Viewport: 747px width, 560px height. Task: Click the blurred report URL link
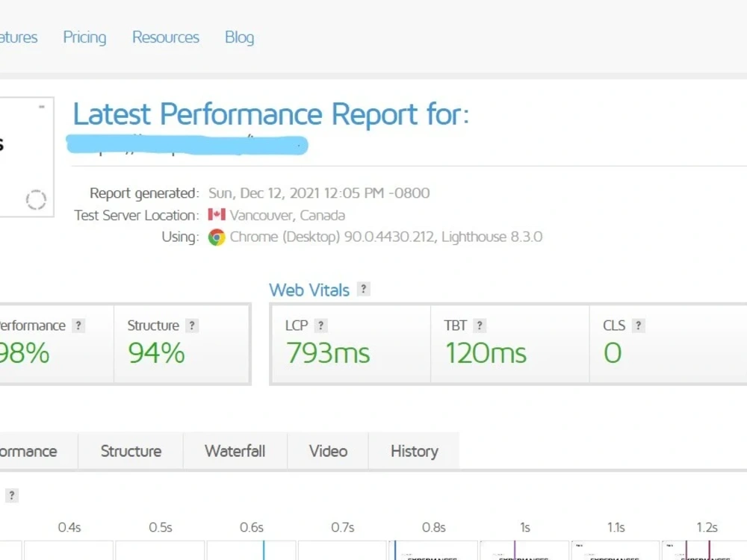[187, 145]
